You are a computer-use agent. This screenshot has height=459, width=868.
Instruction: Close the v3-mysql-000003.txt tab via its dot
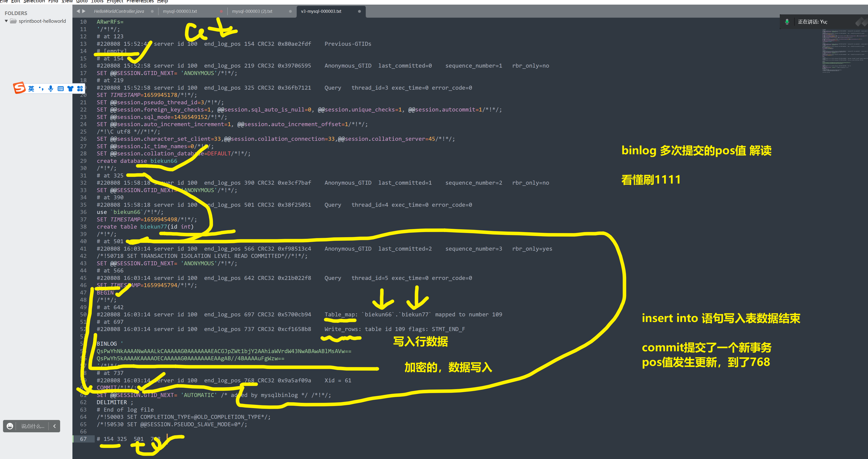[x=359, y=11]
